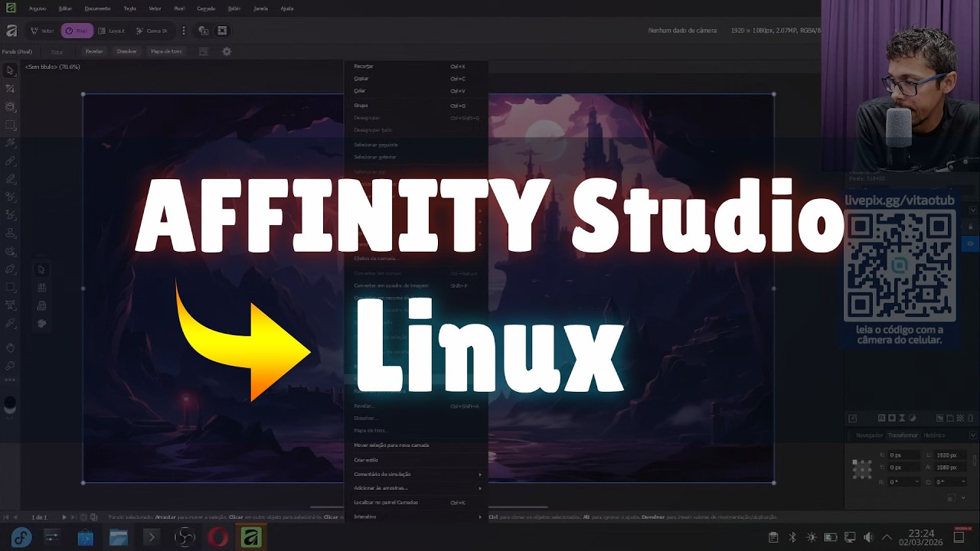Click the clock showing 23:24
The image size is (980, 551).
point(921,533)
